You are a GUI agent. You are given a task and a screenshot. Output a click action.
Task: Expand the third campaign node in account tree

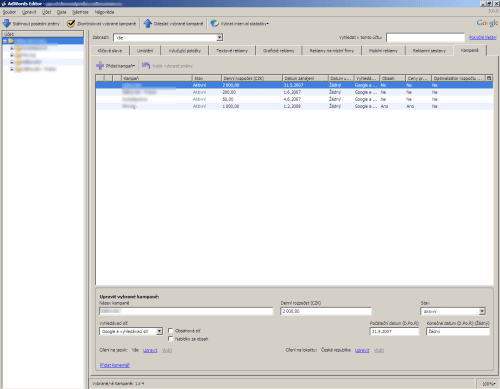12,62
